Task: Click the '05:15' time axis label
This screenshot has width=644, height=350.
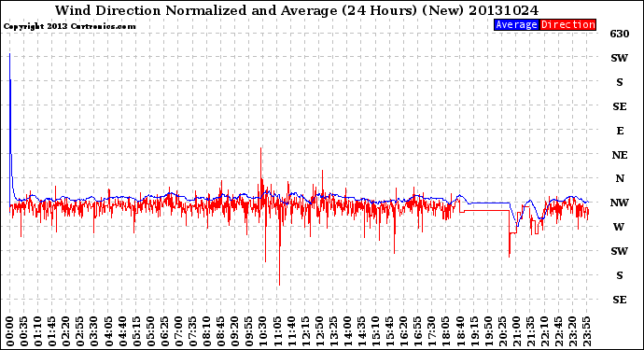Action: [136, 331]
